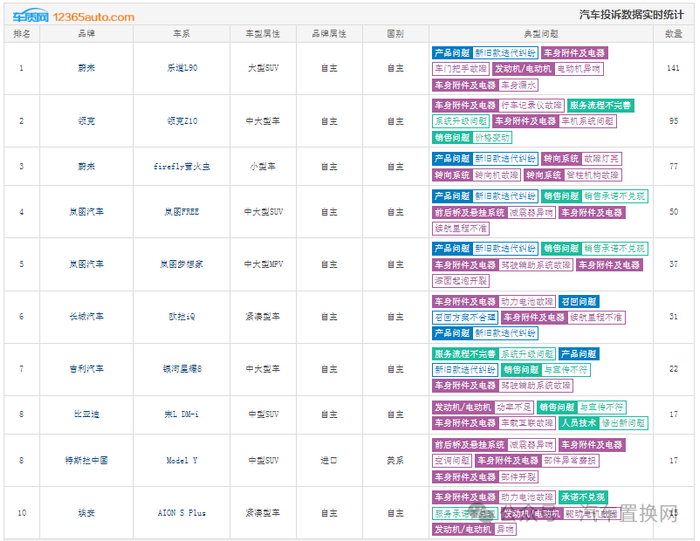Click the 行车记录仪故障 tag
Screen dimensions: 700x541
(531, 105)
